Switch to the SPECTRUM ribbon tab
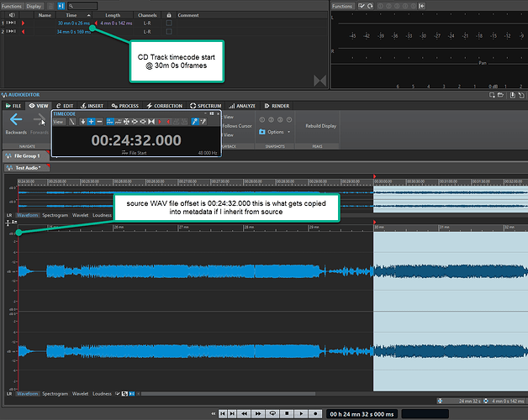 click(x=205, y=106)
